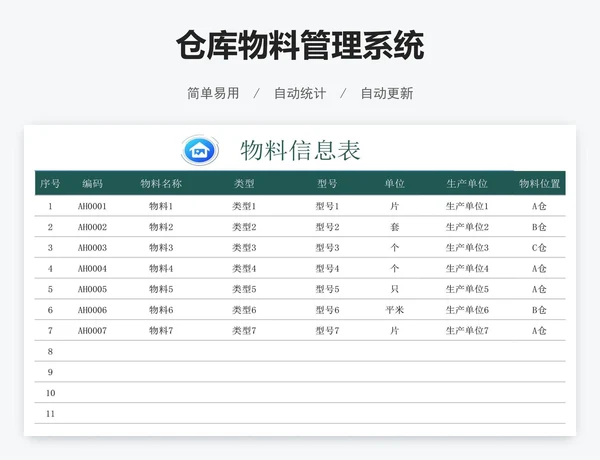
Task: Select cell 生产单位2
Action: point(467,227)
